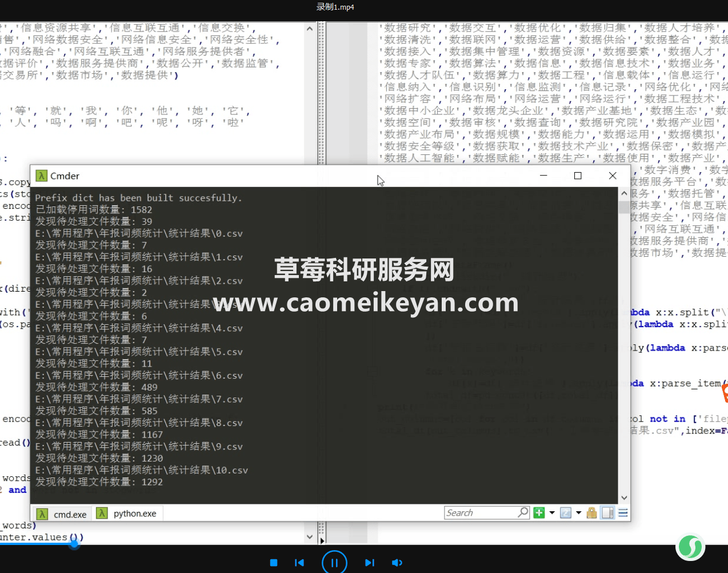
Task: Click the magnifier icon in Search box
Action: pyautogui.click(x=523, y=512)
